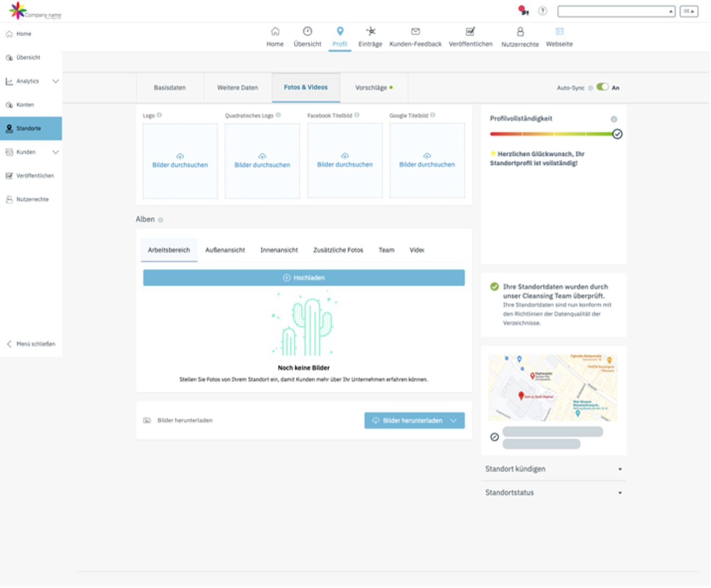The height and width of the screenshot is (588, 711).
Task: Click the info icon beside Alben heading
Action: [161, 220]
